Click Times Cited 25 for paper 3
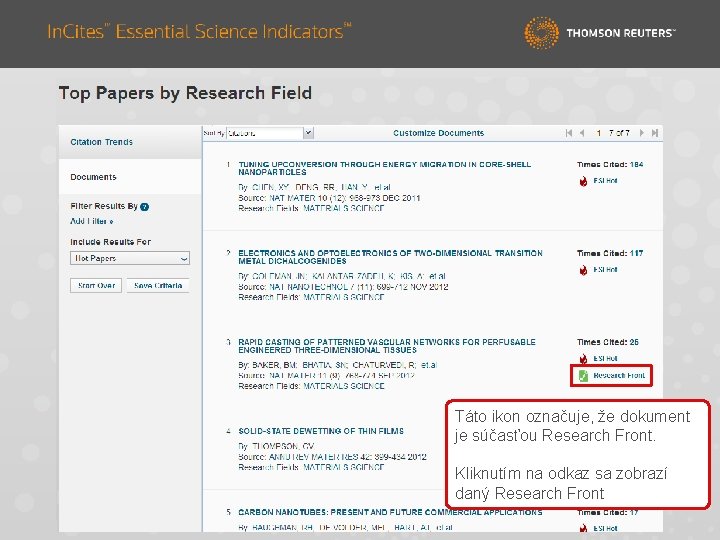The width and height of the screenshot is (720, 540). [608, 342]
